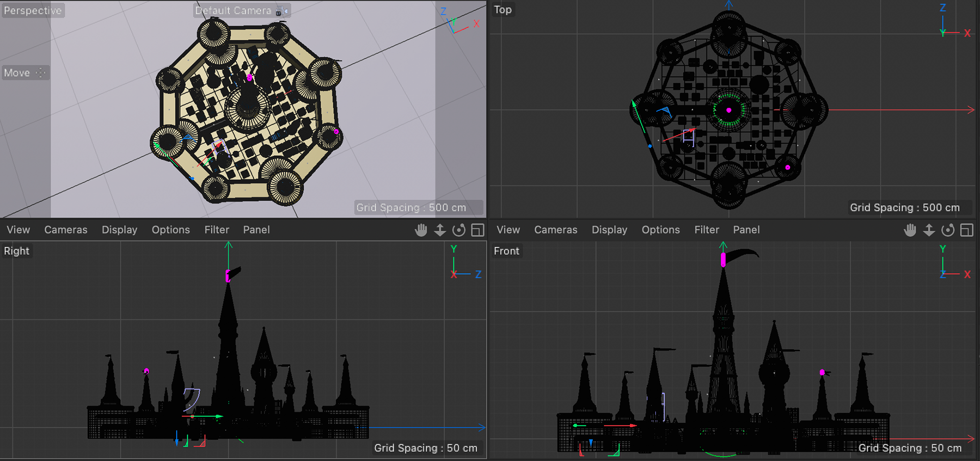Select the dolly arrows icon in Front view menu bar
The height and width of the screenshot is (461, 980).
coord(929,230)
